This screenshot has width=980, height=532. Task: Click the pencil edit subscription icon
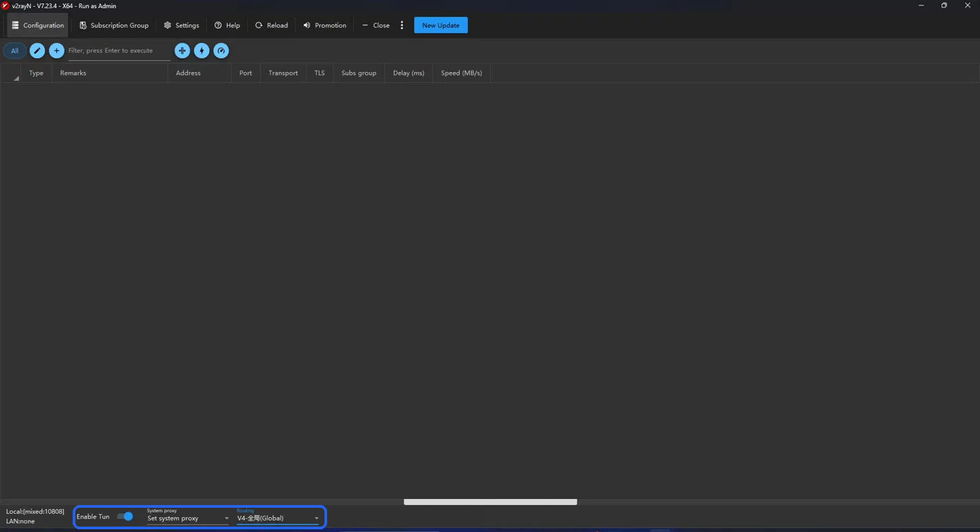[37, 51]
